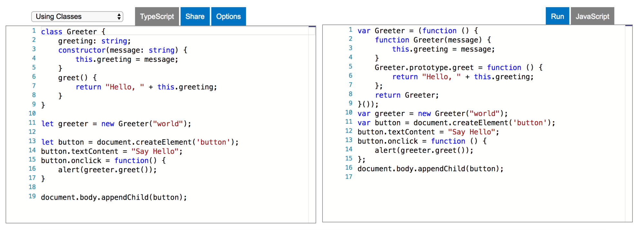Click TypeScript line 14 button.textContent statement
The image size is (644, 230).
pyautogui.click(x=112, y=151)
